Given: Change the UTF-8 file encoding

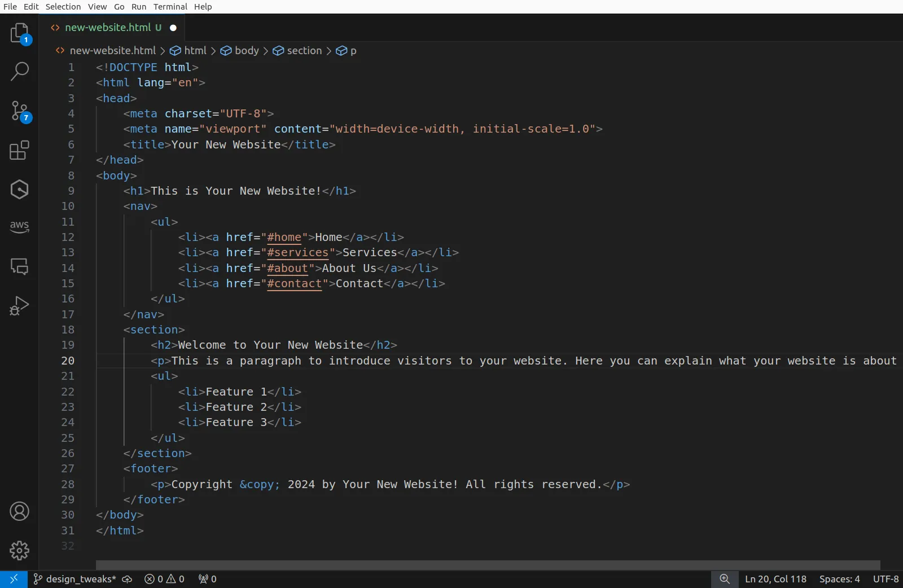Looking at the screenshot, I should pos(886,579).
